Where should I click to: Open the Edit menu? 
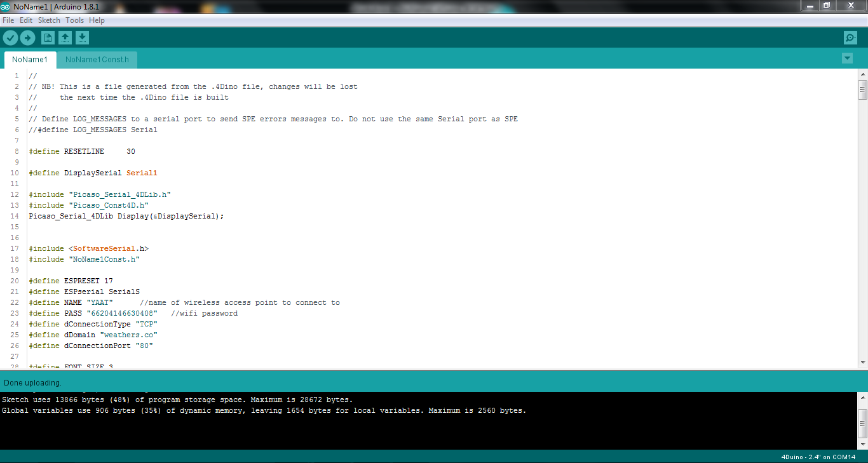click(x=26, y=20)
